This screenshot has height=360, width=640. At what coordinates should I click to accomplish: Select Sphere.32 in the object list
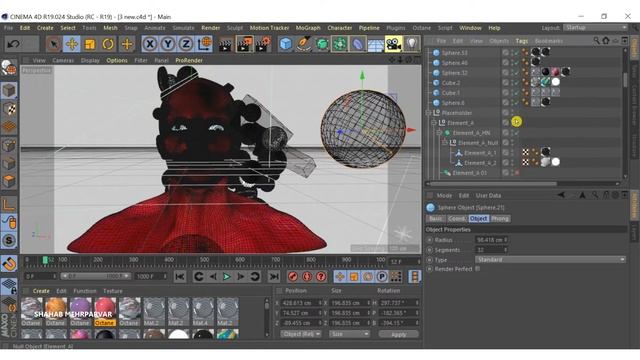(455, 73)
